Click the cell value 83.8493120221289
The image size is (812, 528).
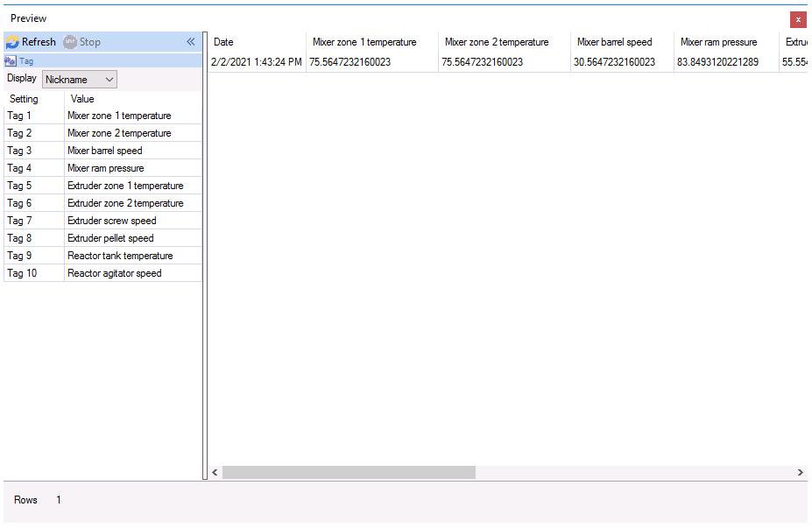726,62
